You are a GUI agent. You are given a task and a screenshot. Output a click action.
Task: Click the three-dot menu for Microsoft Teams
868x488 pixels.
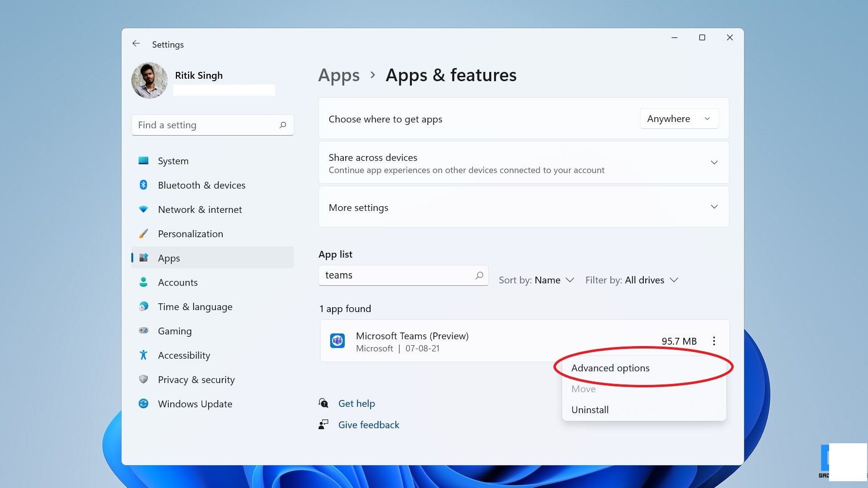[714, 341]
